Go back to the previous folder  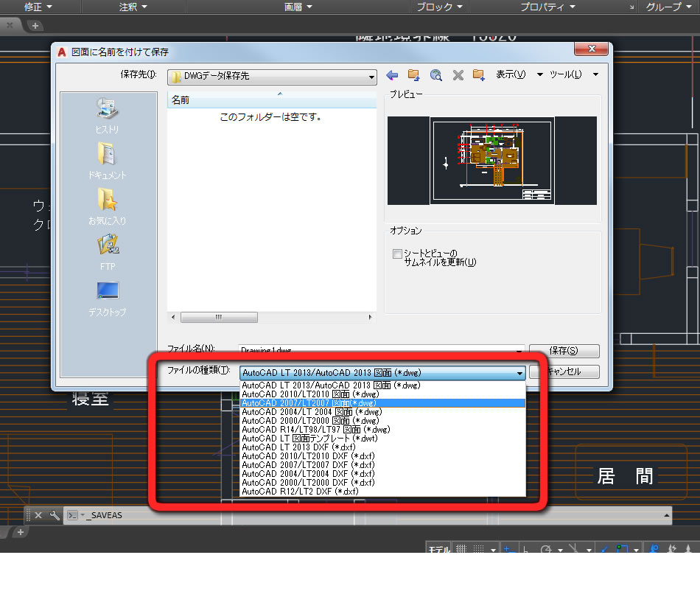(392, 75)
